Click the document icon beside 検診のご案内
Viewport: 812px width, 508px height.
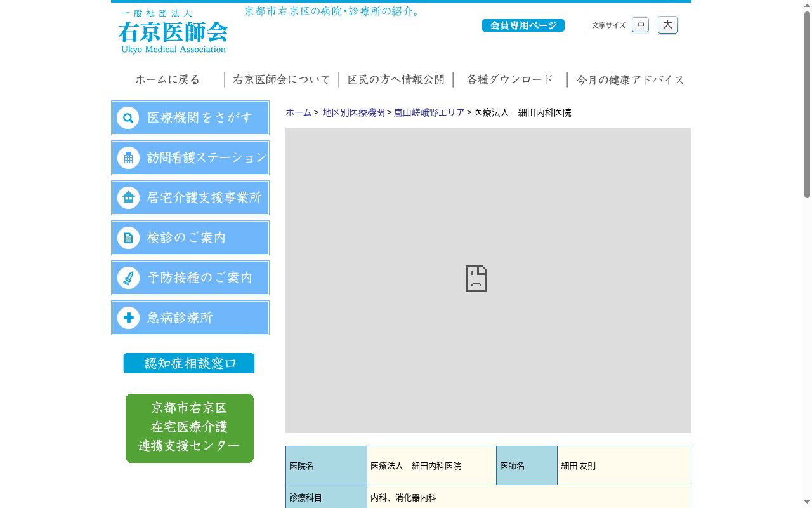point(128,237)
